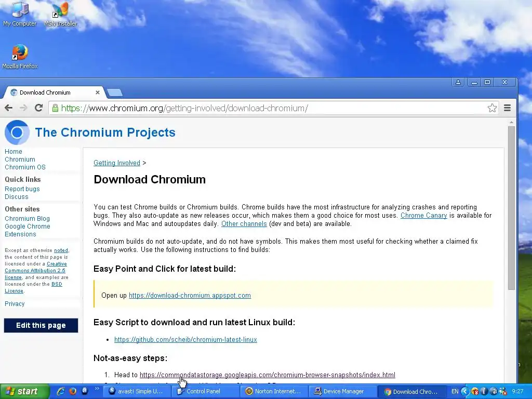Click the scrollbar up arrow

click(511, 123)
